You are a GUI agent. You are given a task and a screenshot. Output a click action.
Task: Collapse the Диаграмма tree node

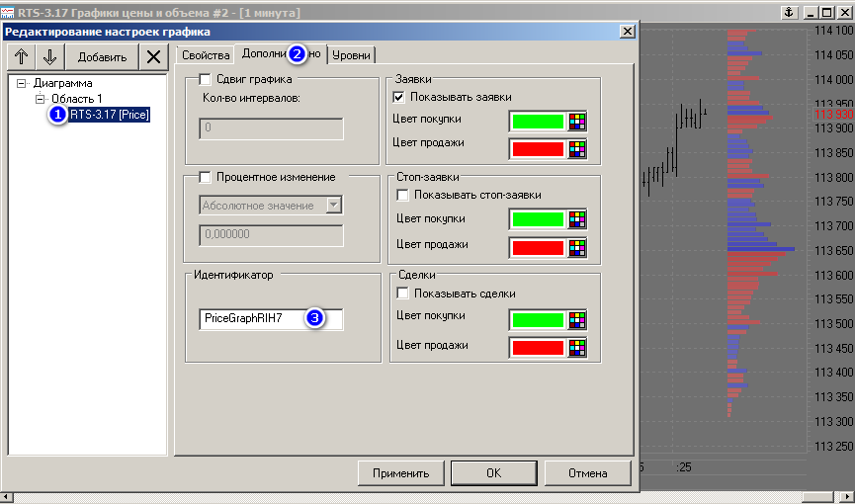coord(22,84)
